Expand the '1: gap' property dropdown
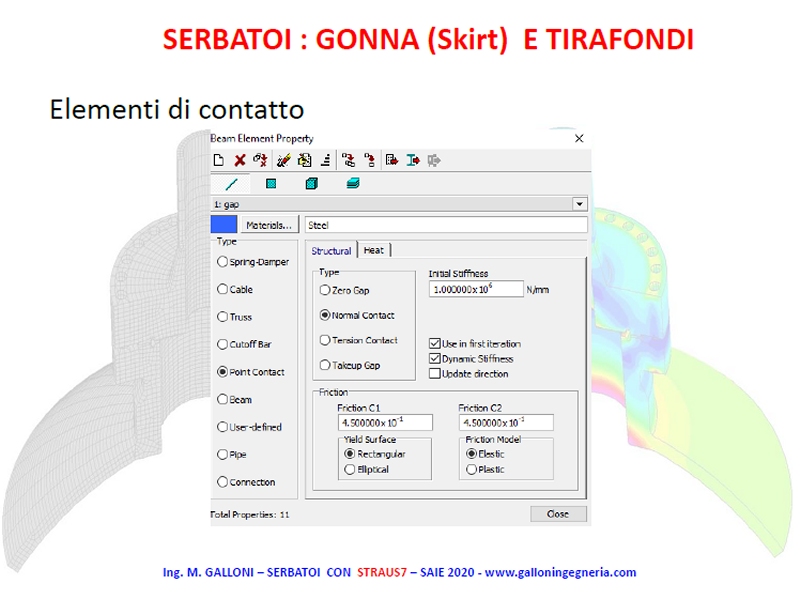Viewport: 800px width, 600px height. coord(579,204)
